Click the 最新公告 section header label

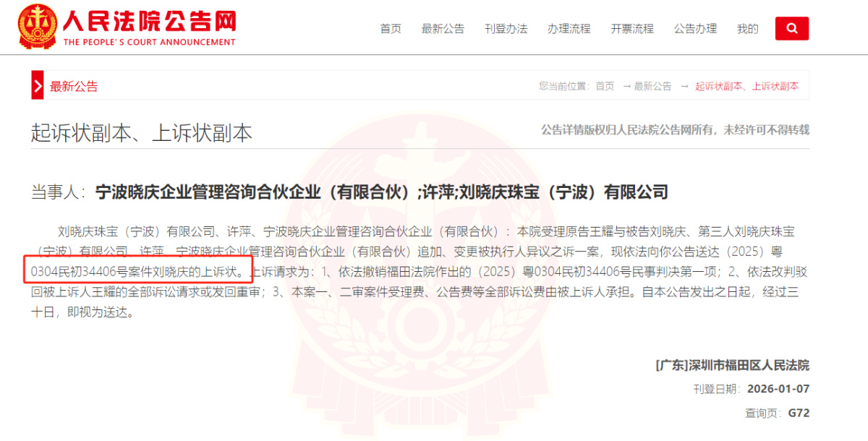(x=74, y=87)
